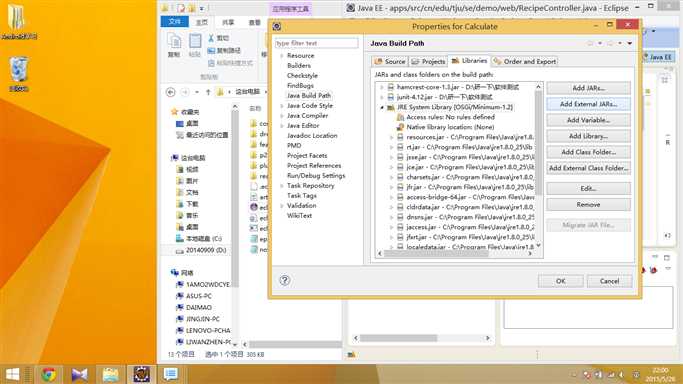Switch to File Explorer on the taskbar
This screenshot has width=683, height=384.
click(111, 374)
